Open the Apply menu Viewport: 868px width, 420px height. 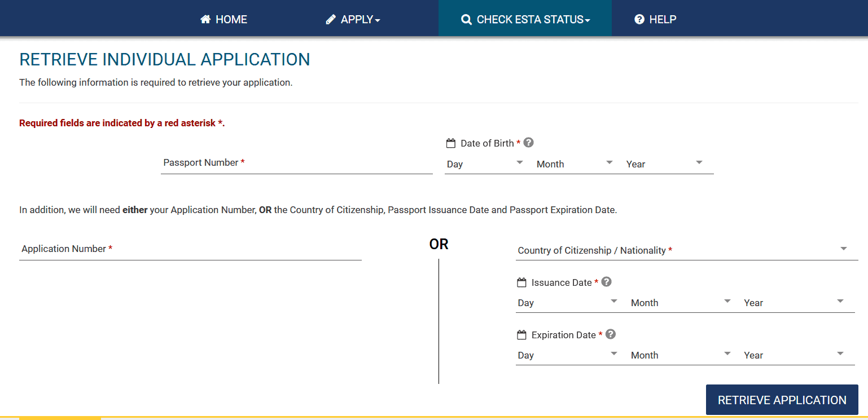point(353,20)
